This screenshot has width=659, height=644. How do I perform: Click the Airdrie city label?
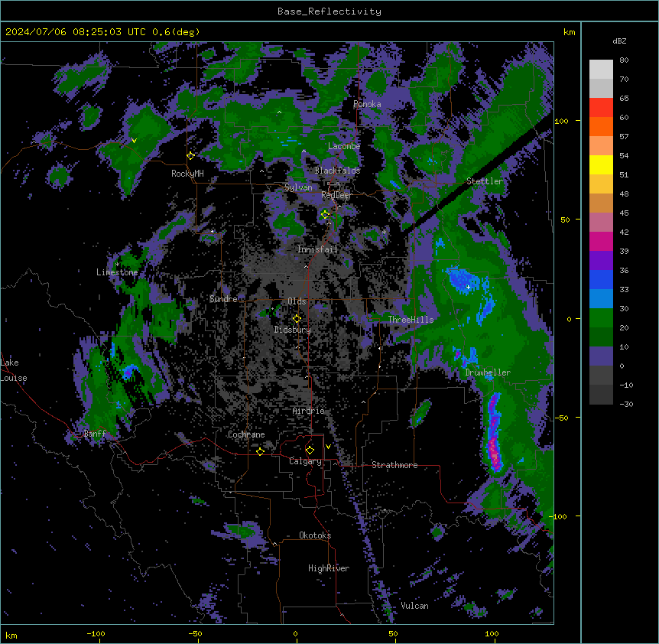(x=309, y=411)
